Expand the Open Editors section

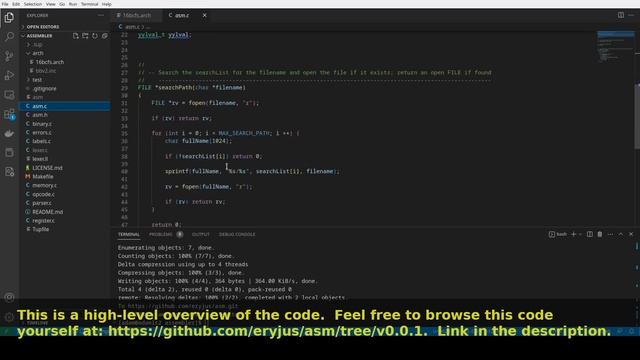[x=43, y=27]
